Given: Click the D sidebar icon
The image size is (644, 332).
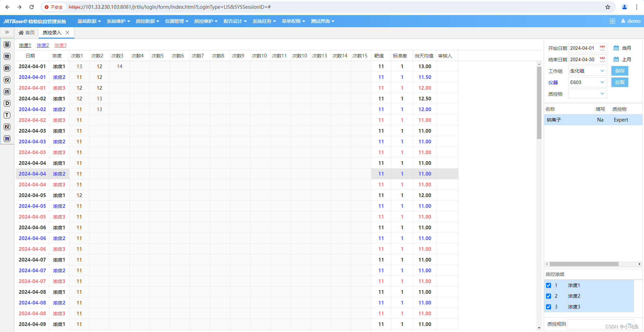Looking at the screenshot, I should (7, 103).
